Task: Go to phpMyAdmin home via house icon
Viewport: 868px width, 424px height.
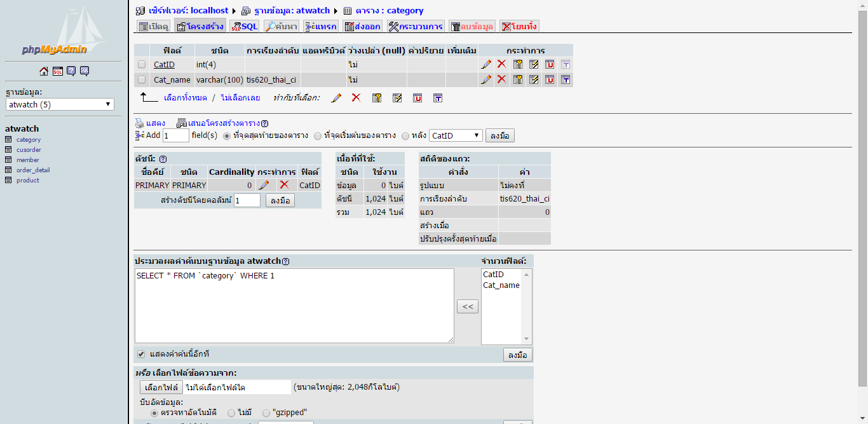Action: click(x=44, y=71)
